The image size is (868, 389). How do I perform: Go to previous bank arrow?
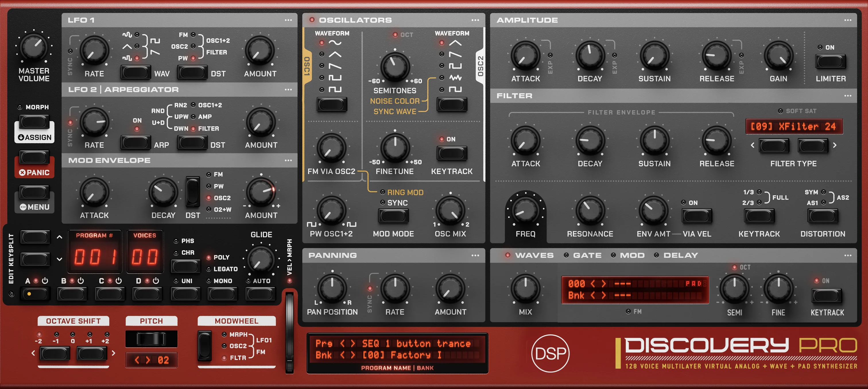coord(342,355)
